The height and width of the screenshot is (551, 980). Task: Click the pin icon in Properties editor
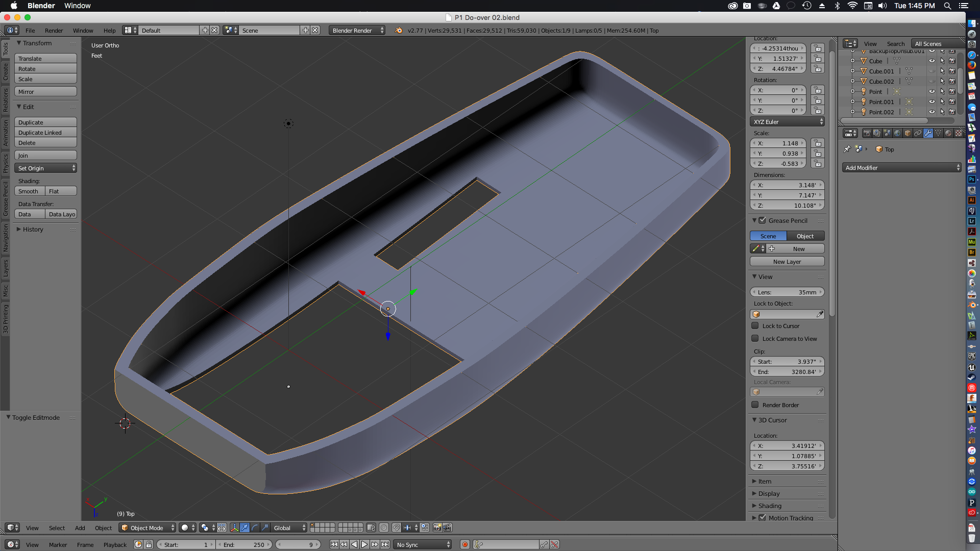click(847, 149)
